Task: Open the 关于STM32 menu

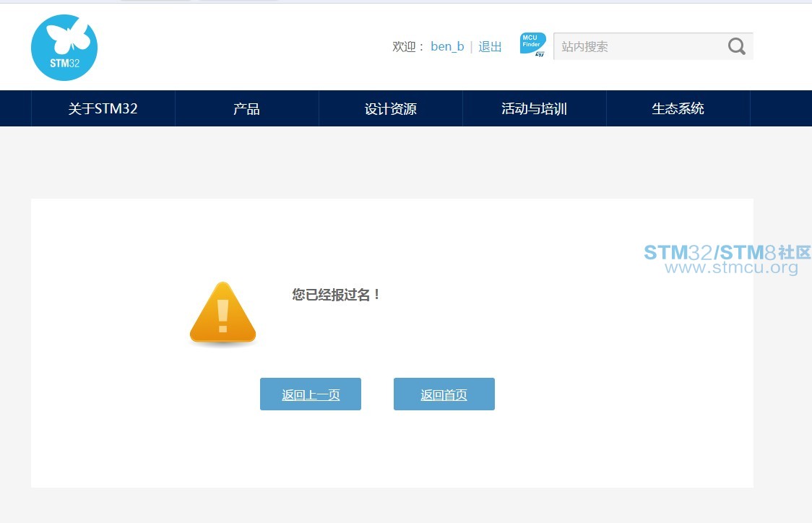Action: 103,108
